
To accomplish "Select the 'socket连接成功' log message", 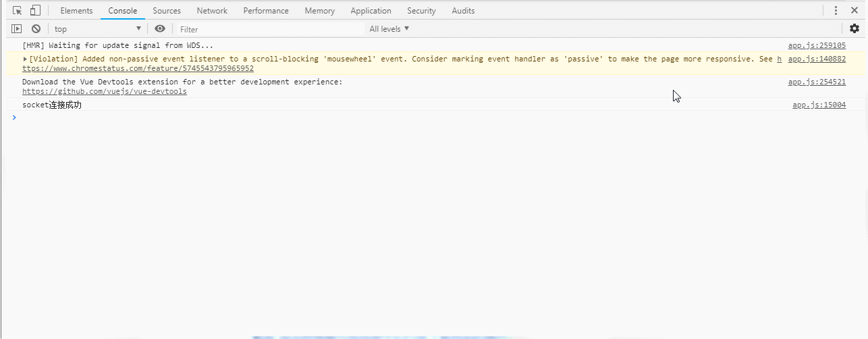I will pyautogui.click(x=52, y=105).
